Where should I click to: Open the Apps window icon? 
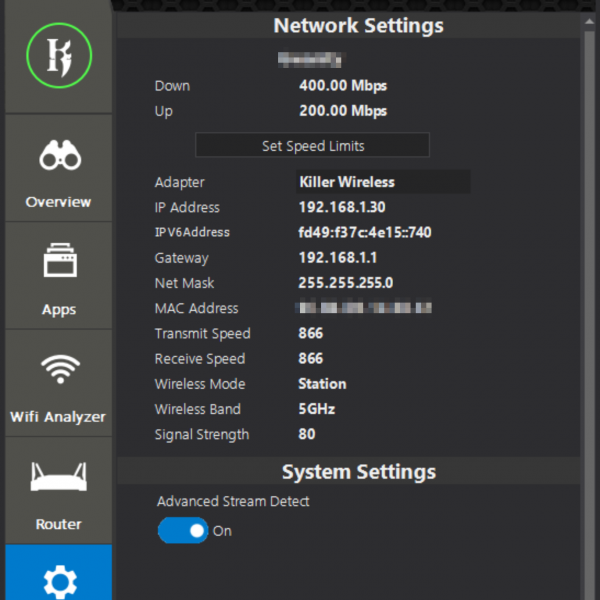59,264
